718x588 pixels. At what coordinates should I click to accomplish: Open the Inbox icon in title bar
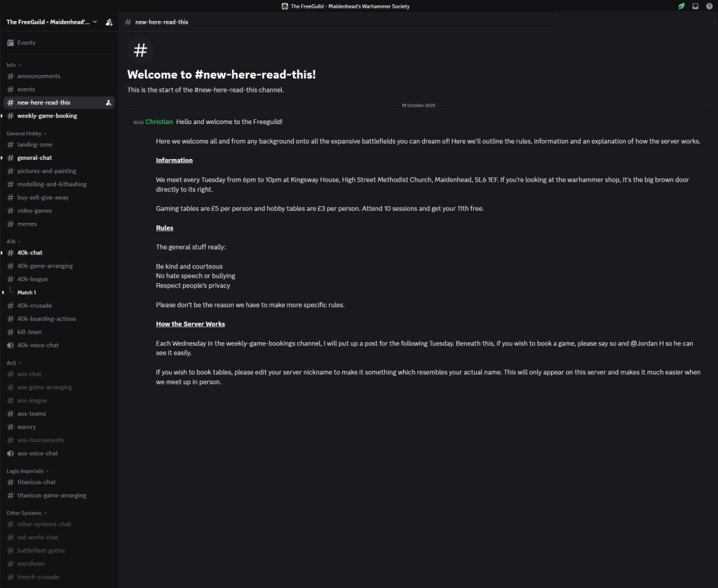point(695,6)
